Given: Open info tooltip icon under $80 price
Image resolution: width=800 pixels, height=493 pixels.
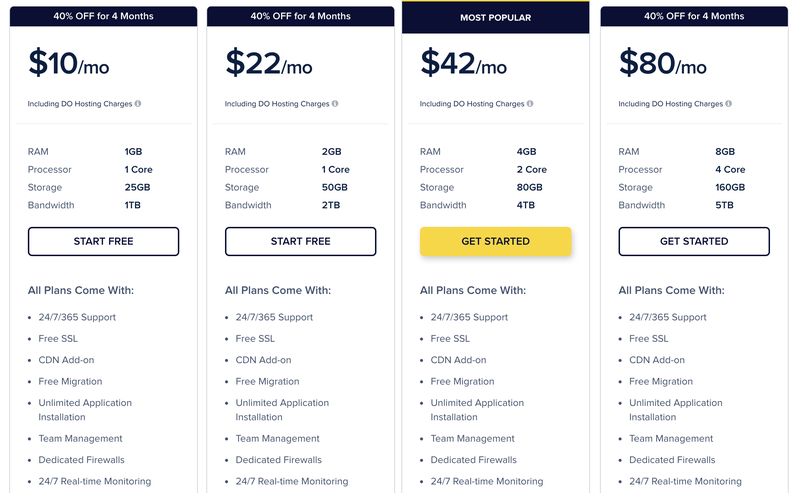Looking at the screenshot, I should tap(728, 104).
